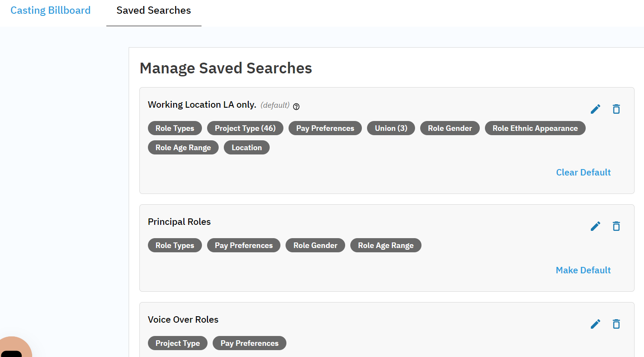Click the Project Type (46) tag
This screenshot has height=357, width=644.
pos(245,128)
